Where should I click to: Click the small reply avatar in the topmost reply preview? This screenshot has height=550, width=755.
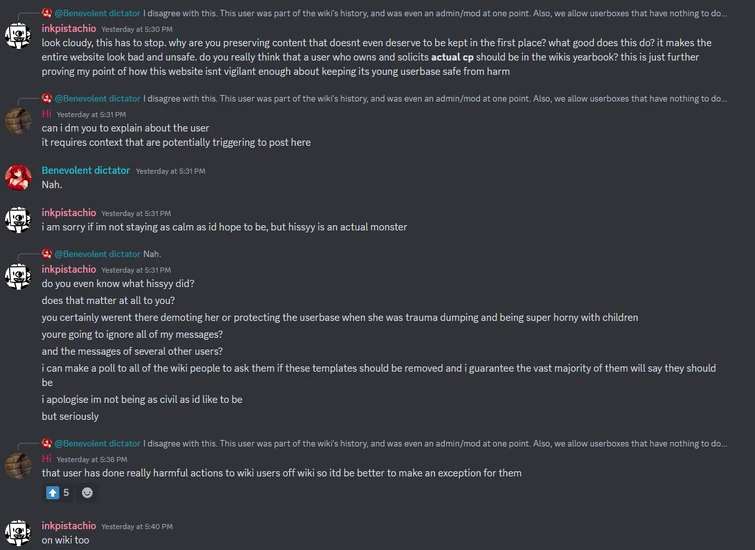pyautogui.click(x=47, y=14)
